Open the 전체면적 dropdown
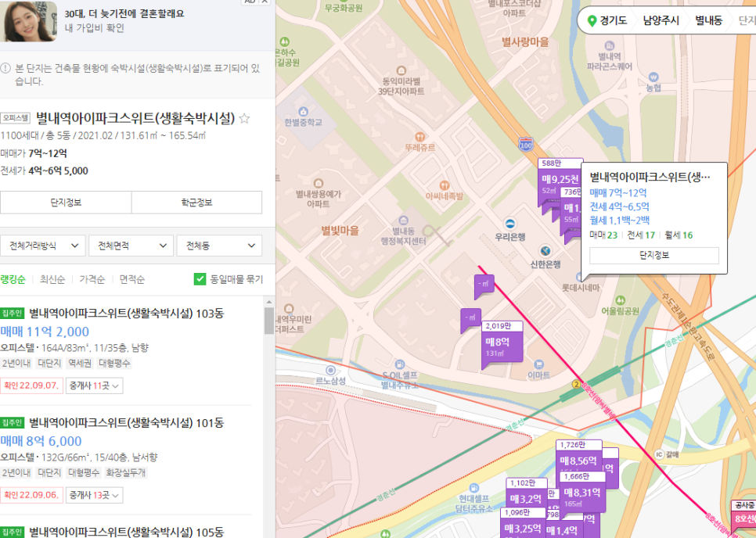 click(131, 246)
